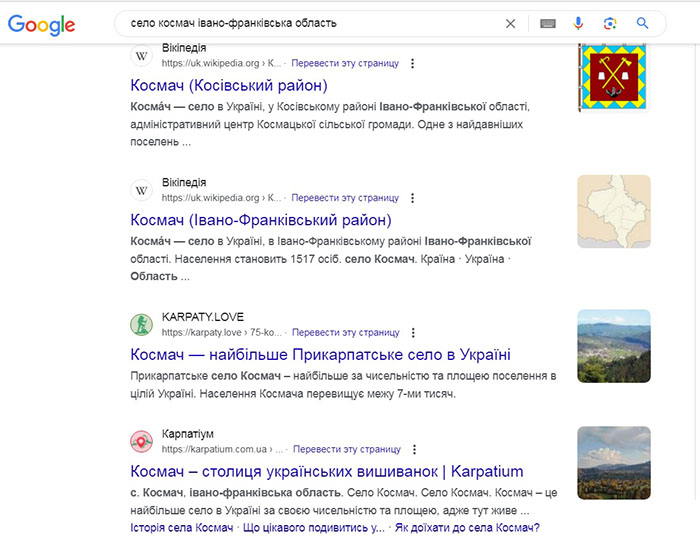Click the Google logo

click(x=42, y=24)
